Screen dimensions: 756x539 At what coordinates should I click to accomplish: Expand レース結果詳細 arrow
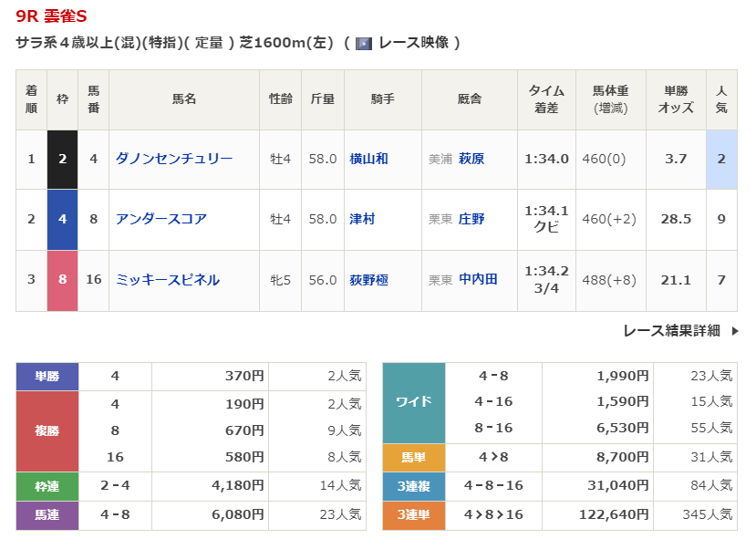[x=735, y=331]
